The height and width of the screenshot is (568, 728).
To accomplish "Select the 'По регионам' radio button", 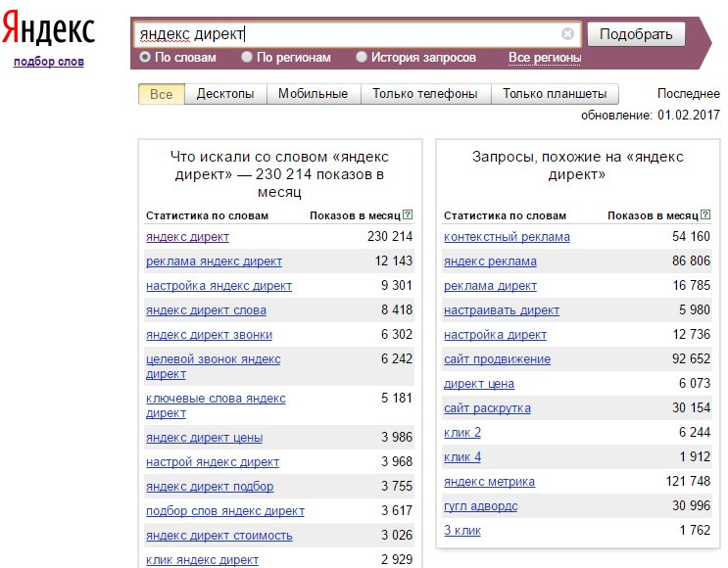I will (x=247, y=57).
